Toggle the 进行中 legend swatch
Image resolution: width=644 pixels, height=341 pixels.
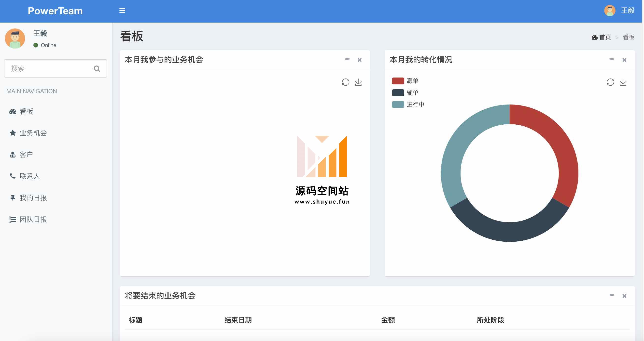pyautogui.click(x=398, y=104)
